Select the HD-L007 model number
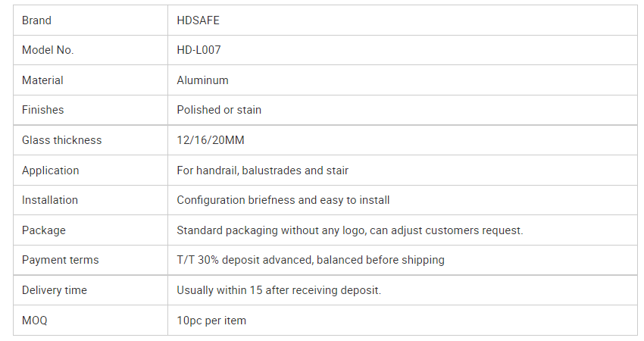Viewport: 644px width, 341px height. pos(199,50)
